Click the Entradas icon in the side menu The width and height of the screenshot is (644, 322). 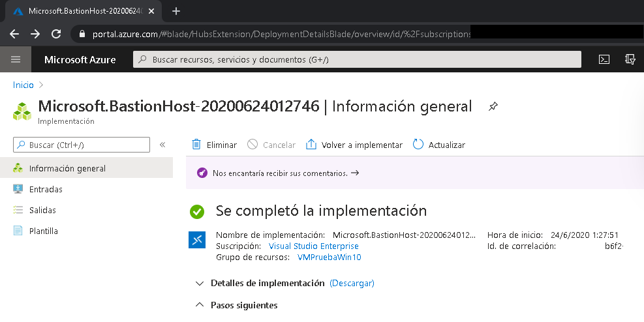18,188
